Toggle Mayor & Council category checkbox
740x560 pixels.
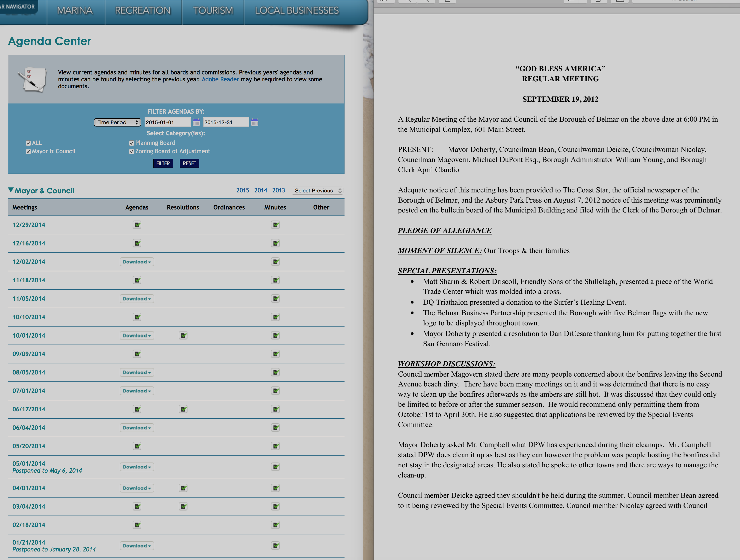(28, 151)
